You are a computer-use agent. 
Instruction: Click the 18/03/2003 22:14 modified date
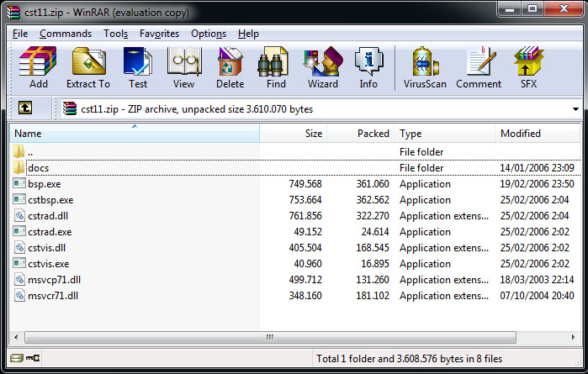(537, 280)
